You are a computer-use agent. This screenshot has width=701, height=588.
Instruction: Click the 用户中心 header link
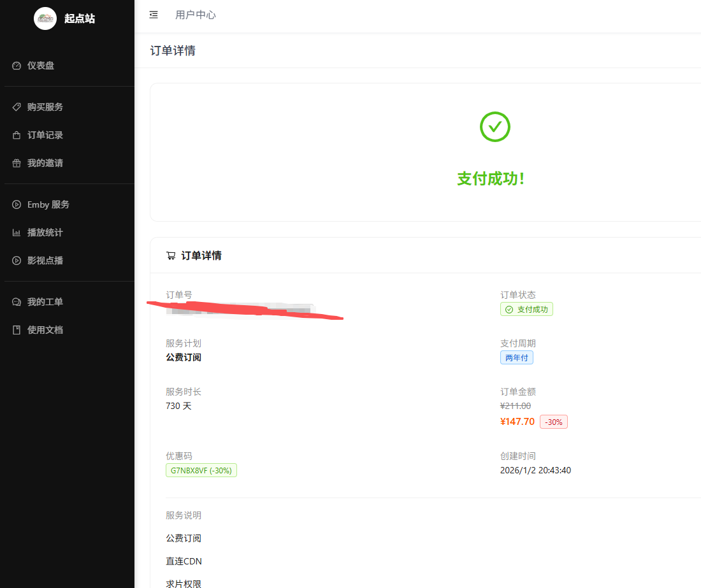click(x=196, y=15)
